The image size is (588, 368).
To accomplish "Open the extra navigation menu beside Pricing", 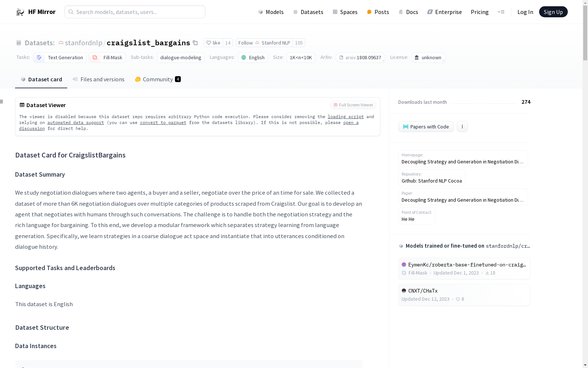I will coord(501,12).
